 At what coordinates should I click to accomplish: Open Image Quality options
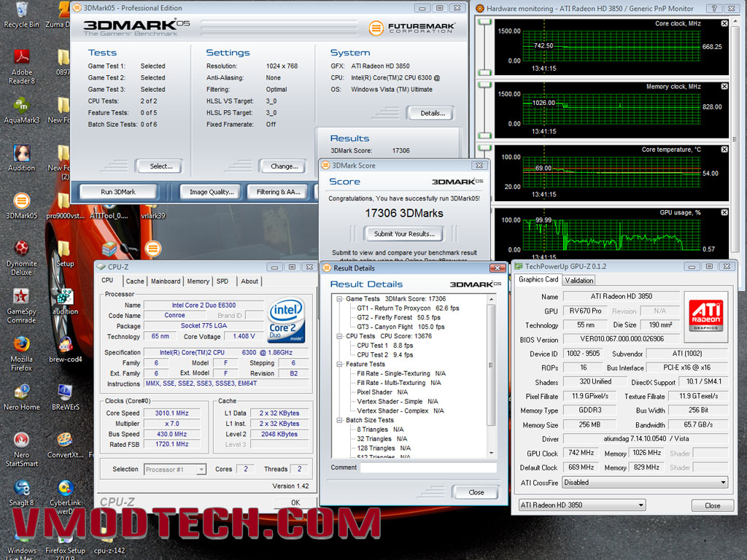coord(212,192)
